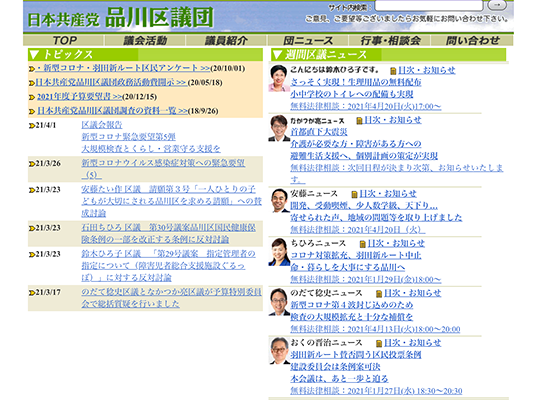This screenshot has height=400, width=540.
Task: Open さっそく実現!生理用品の無料配布 link
Action: pyautogui.click(x=356, y=82)
